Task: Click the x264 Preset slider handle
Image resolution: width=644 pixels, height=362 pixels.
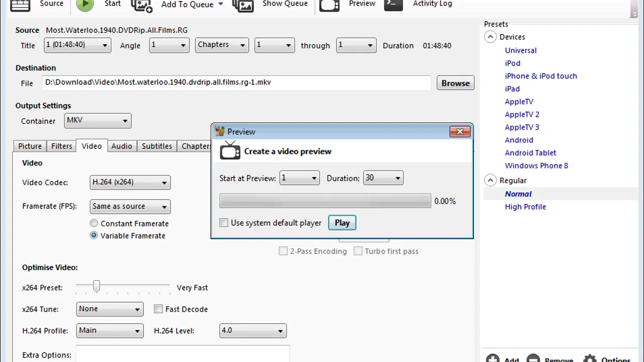Action: coord(97,287)
